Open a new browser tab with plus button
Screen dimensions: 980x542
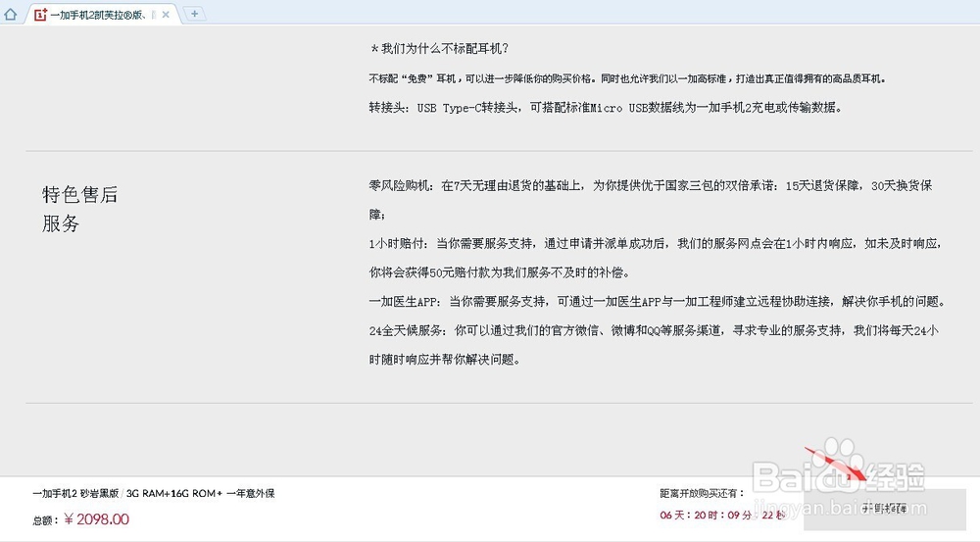[x=194, y=13]
